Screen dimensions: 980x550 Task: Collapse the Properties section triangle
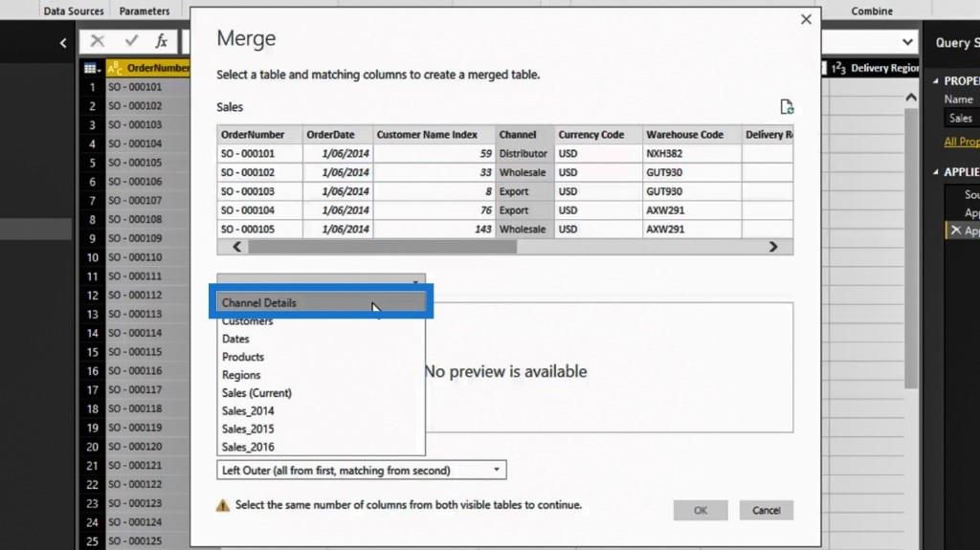[x=936, y=81]
